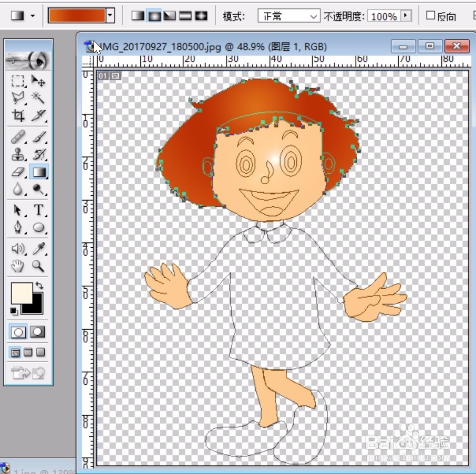
Task: Select the Hand tool
Action: pos(18,266)
